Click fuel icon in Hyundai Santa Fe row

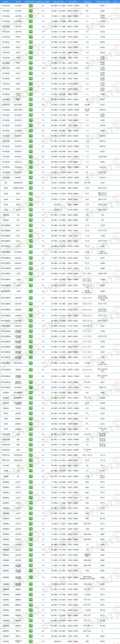(x=31, y=100)
